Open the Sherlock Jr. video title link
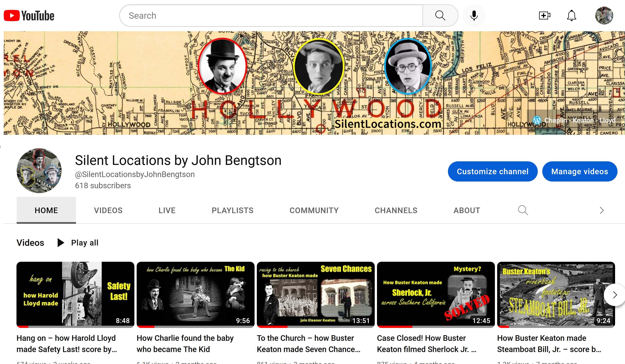The height and width of the screenshot is (364, 625). [427, 343]
